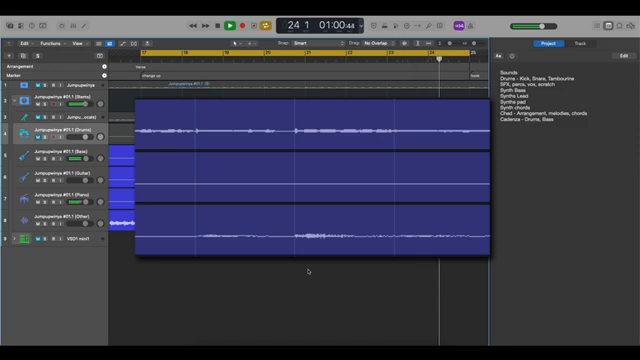Toggle the Metronome button
640x360 pixels.
tap(470, 26)
